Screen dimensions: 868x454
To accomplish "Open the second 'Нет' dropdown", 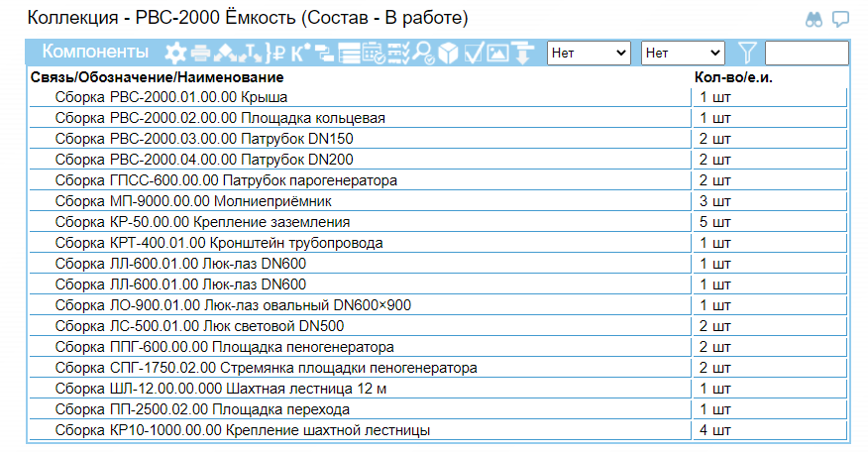I will click(683, 53).
